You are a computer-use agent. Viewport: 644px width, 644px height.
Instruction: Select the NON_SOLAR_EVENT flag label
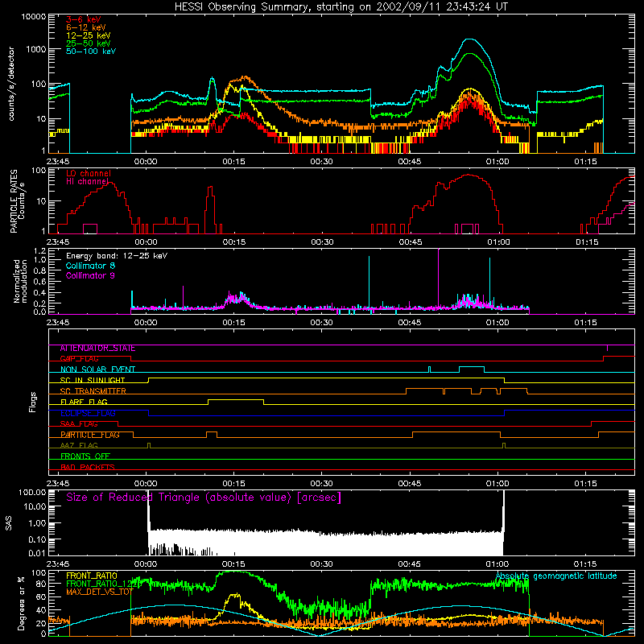(x=97, y=369)
